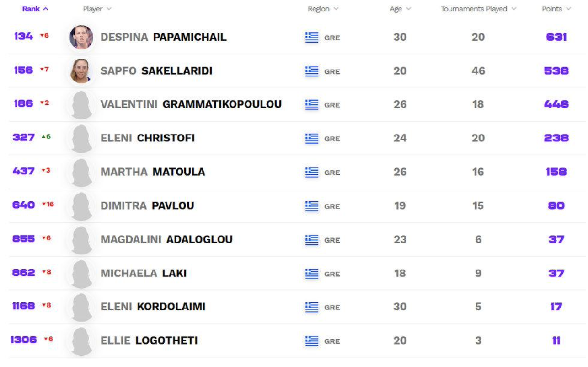Expand the Region column filter arrow
Viewport: 588px width, 367px height.
pos(336,9)
